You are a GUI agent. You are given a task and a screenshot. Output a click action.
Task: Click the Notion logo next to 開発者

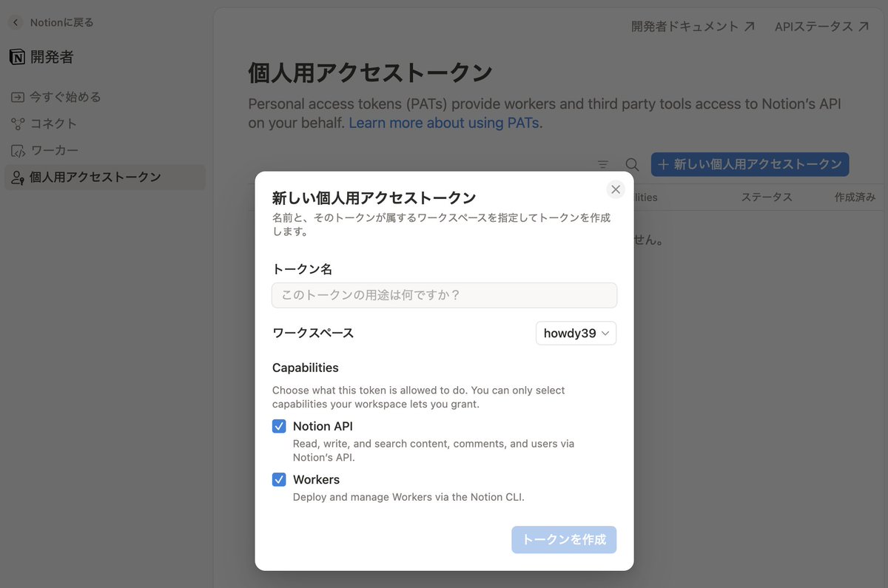coord(17,57)
